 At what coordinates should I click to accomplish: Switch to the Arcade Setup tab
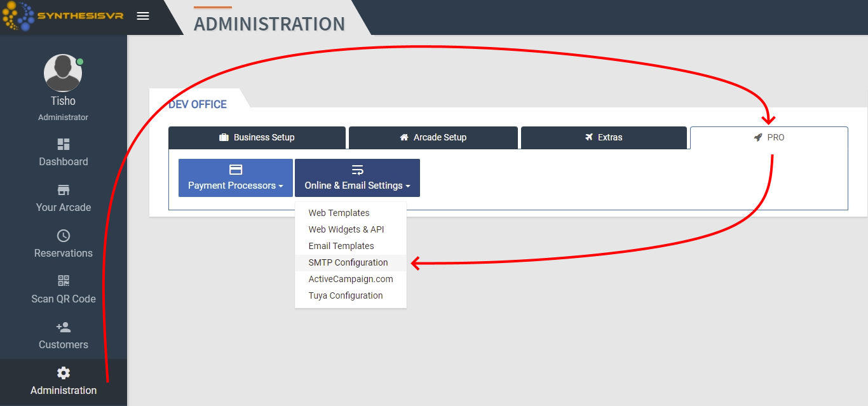tap(433, 137)
